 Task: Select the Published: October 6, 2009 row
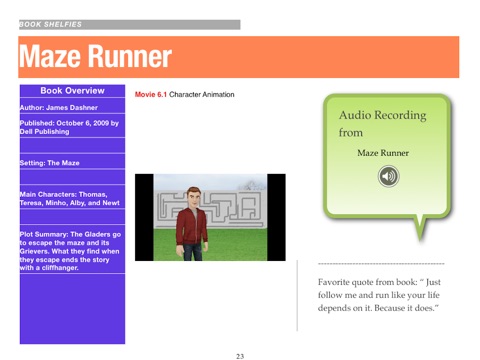pos(72,127)
